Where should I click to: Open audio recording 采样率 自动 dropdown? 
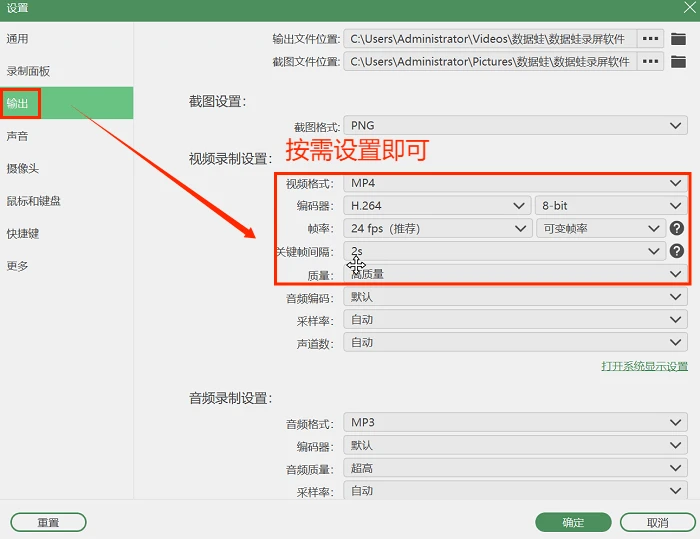point(515,490)
